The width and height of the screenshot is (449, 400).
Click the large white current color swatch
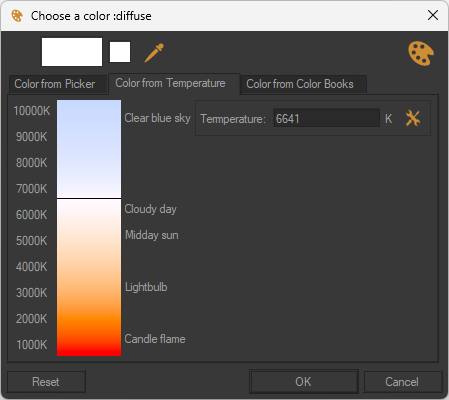click(x=72, y=52)
